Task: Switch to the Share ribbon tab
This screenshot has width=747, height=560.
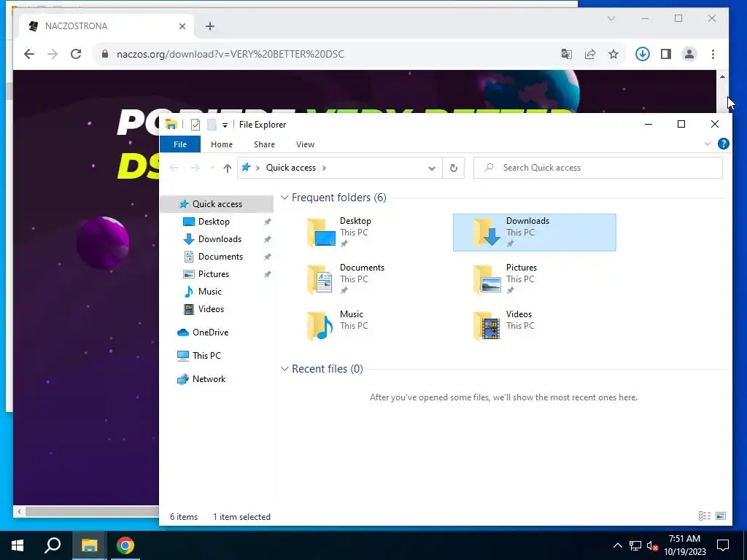Action: coord(264,144)
